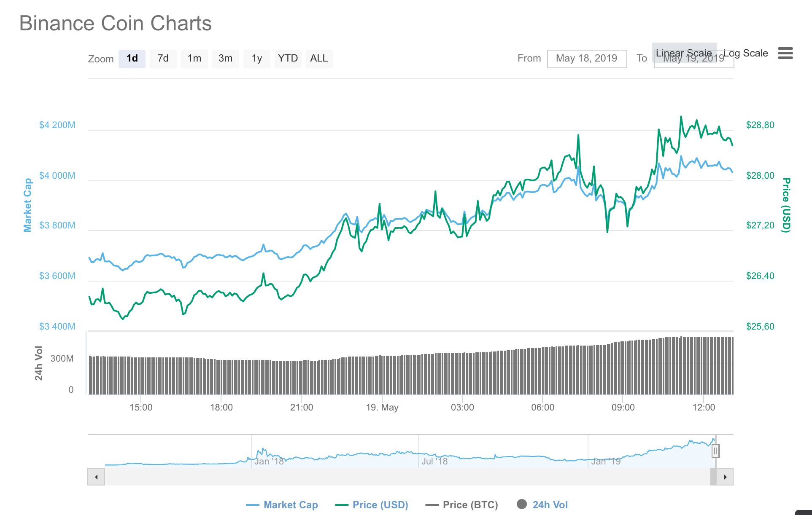
Task: Click Jul '18 region in navigator
Action: click(434, 461)
